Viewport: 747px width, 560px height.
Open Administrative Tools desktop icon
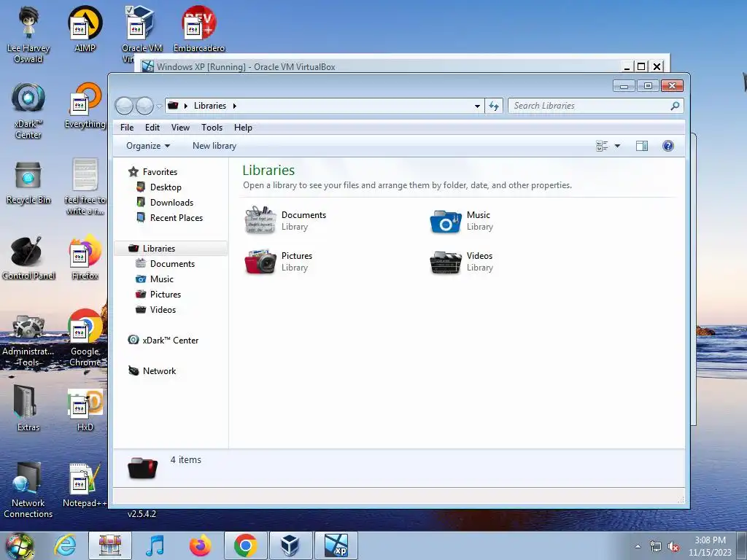click(28, 340)
